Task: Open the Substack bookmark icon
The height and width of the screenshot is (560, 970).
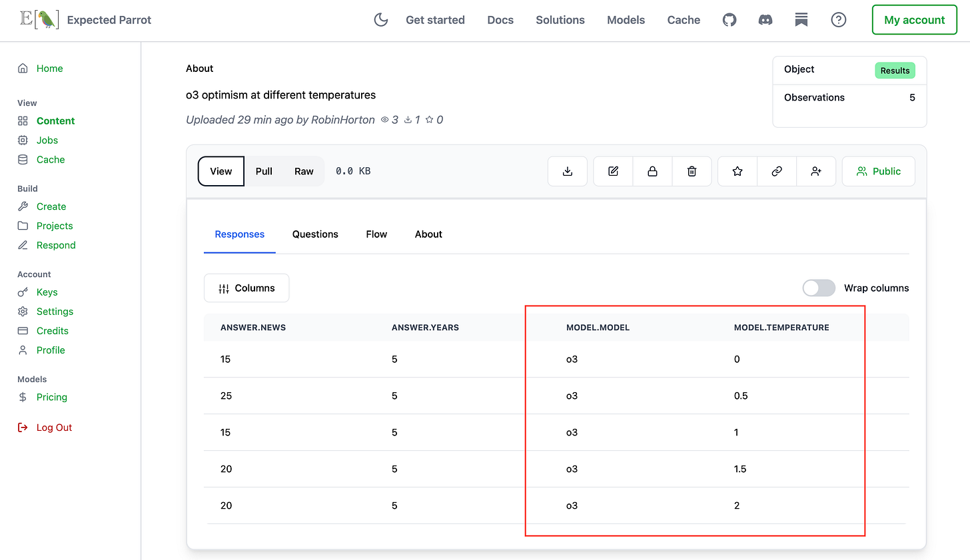Action: click(x=801, y=20)
